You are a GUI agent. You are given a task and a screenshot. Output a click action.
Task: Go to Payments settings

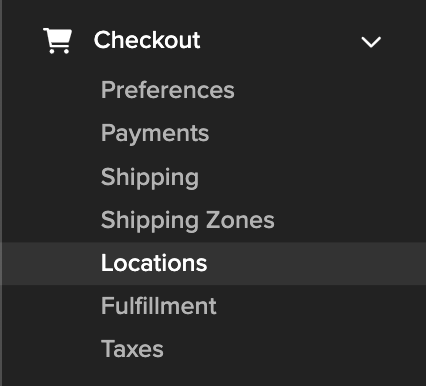[x=155, y=134]
